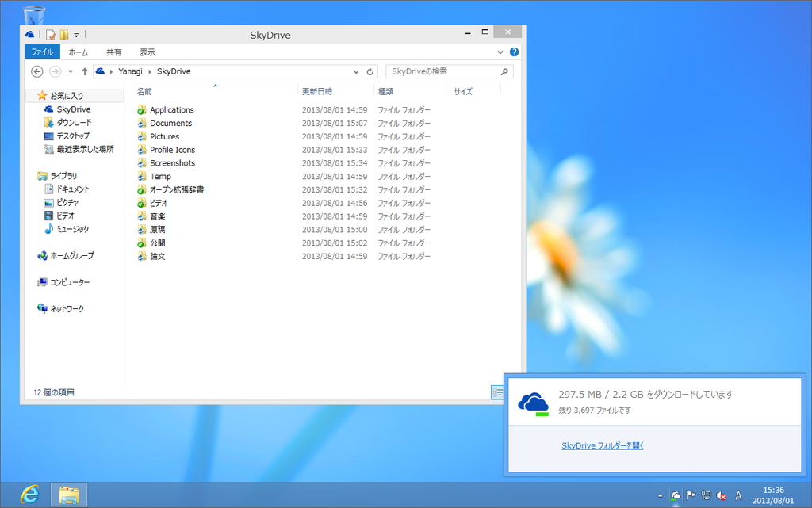
Task: Go up one level with Up arrow
Action: (84, 71)
